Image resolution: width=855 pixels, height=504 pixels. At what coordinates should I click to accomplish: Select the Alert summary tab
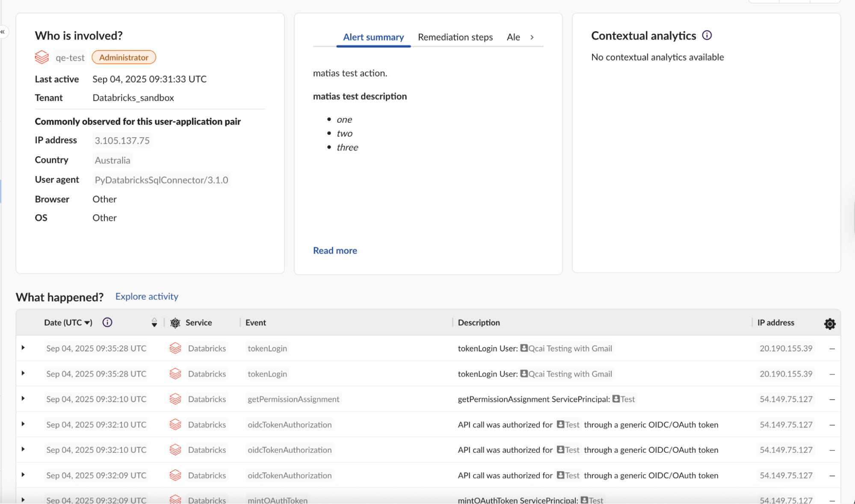click(373, 37)
